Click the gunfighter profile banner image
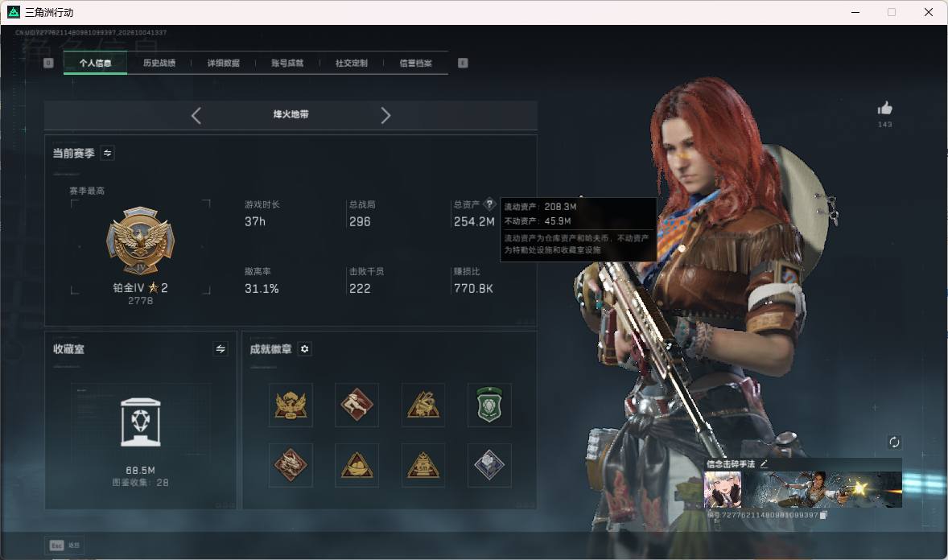The image size is (948, 560). click(822, 489)
